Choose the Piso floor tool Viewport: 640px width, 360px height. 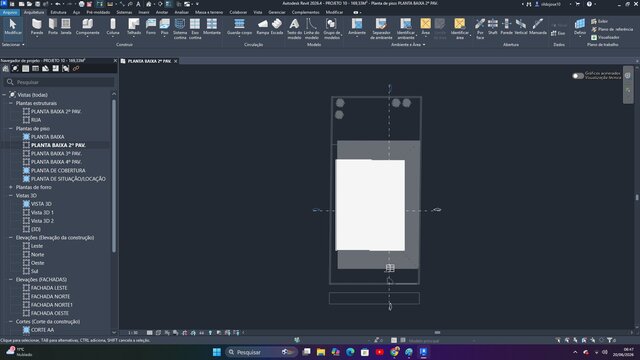click(x=164, y=27)
